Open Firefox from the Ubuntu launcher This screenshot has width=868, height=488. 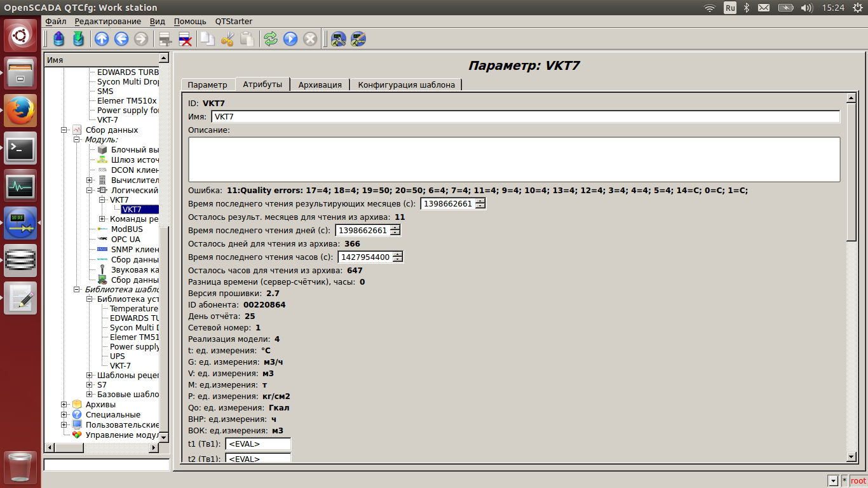click(x=20, y=111)
